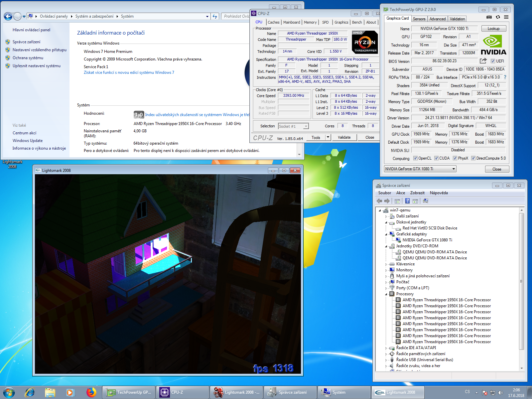Click the volume speaker icon in system tray
The height and width of the screenshot is (399, 532).
pos(501,393)
